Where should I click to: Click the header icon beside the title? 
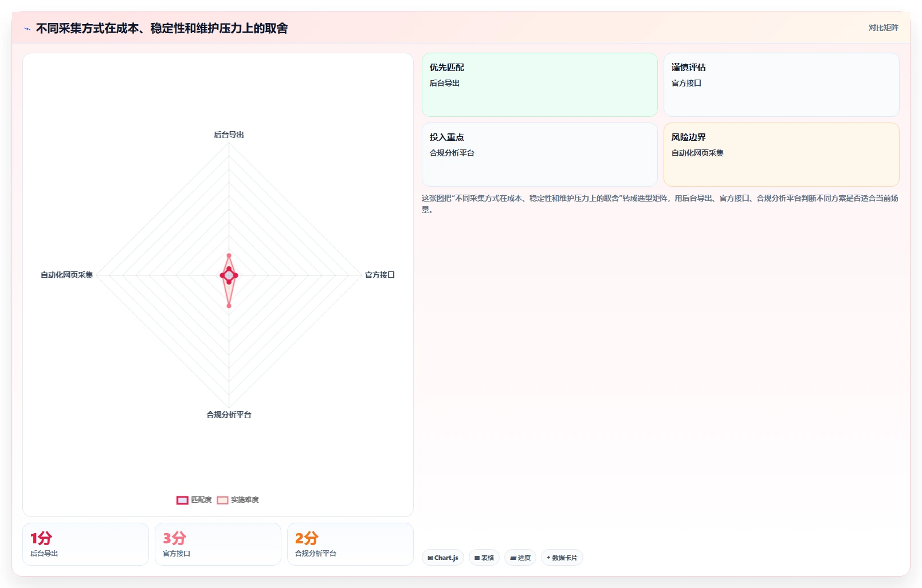tap(27, 29)
